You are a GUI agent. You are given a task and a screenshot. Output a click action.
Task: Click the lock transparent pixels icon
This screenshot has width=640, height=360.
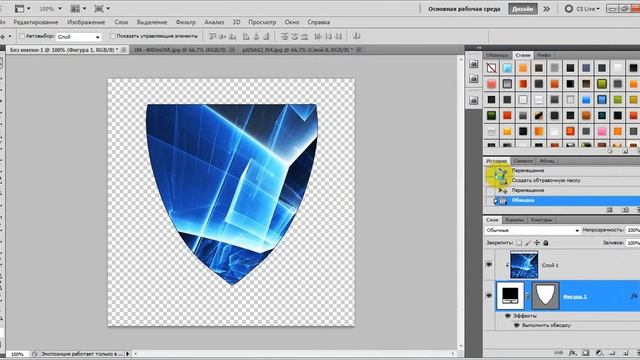519,243
